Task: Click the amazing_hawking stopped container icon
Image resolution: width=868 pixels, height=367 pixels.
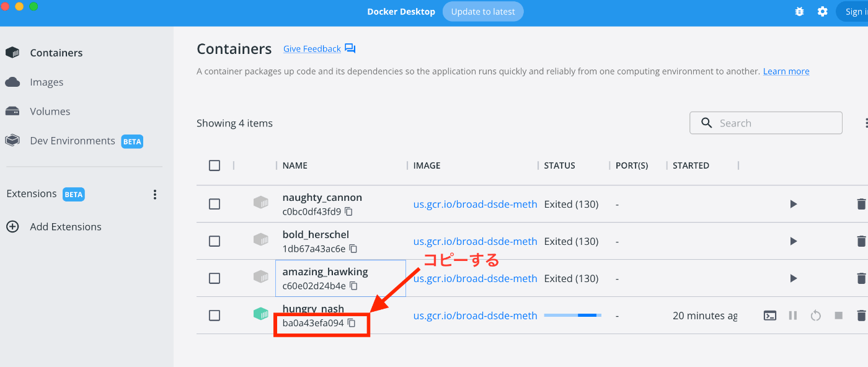Action: pos(261,277)
